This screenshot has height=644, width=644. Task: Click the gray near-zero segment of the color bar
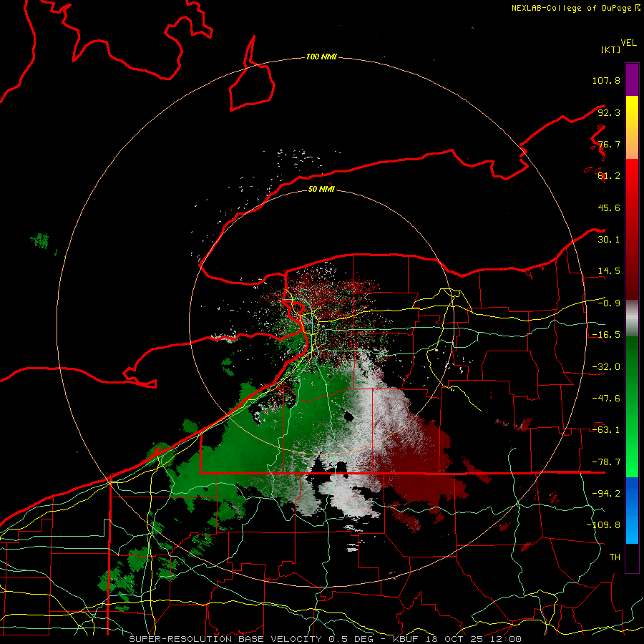[x=632, y=318]
